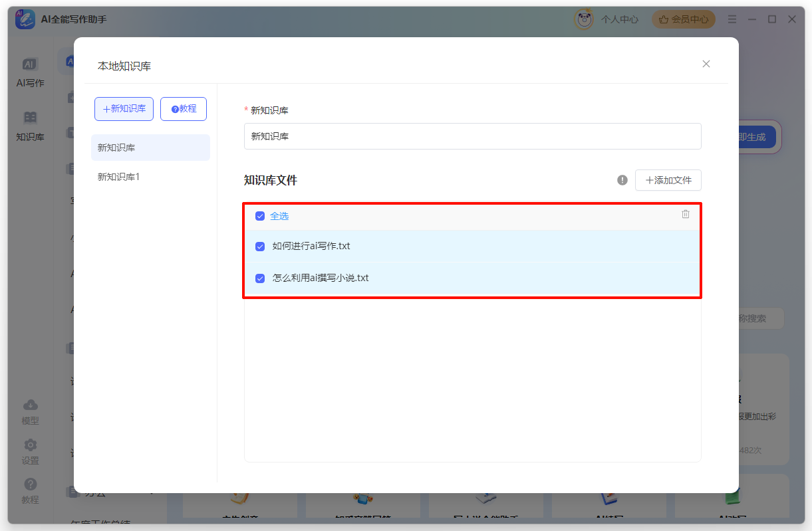Open the AI写作 section in the sidebar
The width and height of the screenshot is (812, 531).
(29, 72)
